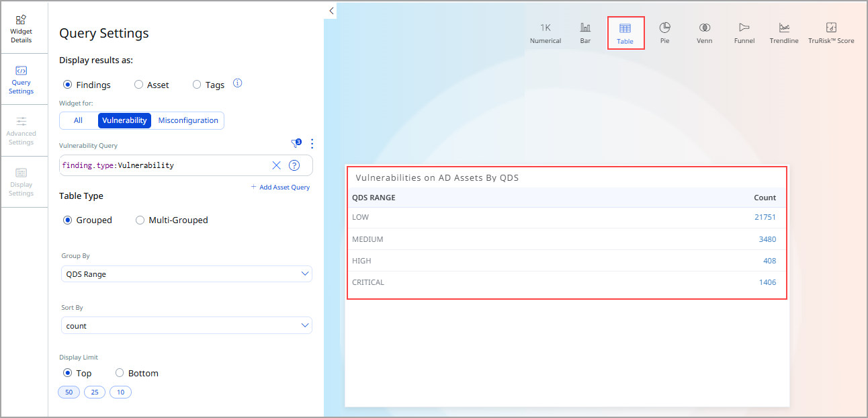Open the query filter icon with badge

point(296,143)
